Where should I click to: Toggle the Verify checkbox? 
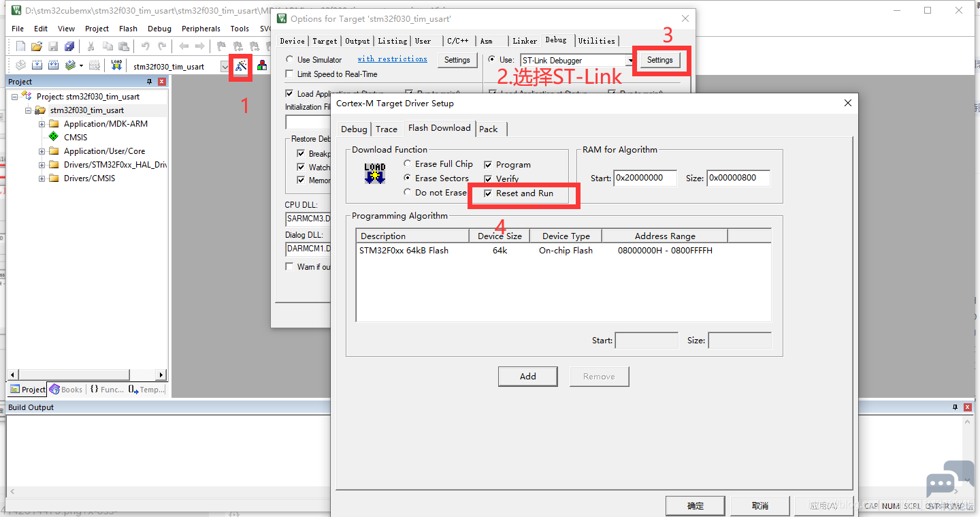click(x=488, y=179)
